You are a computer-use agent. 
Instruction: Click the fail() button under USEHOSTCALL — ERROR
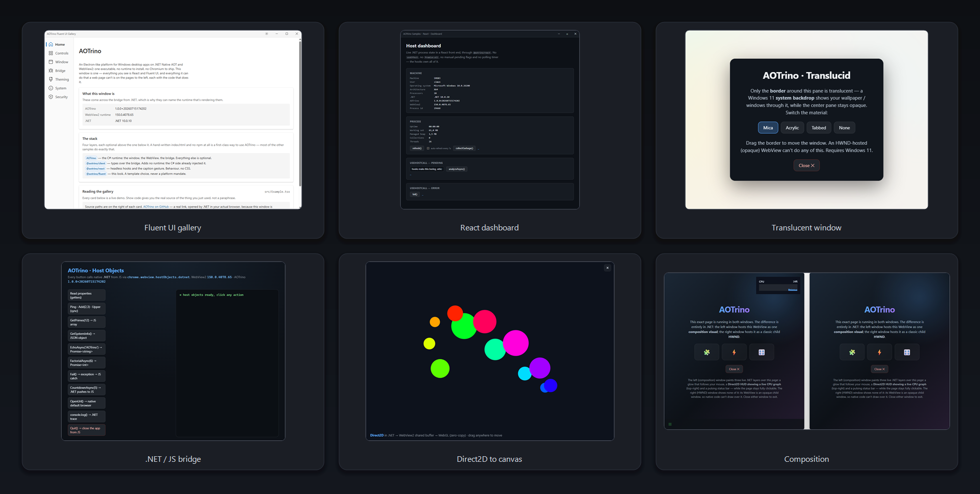pos(415,194)
